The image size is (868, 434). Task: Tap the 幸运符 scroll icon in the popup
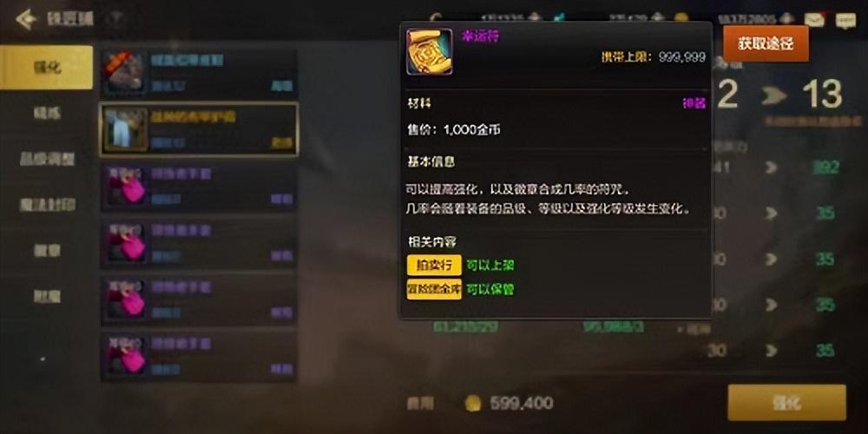coord(429,51)
